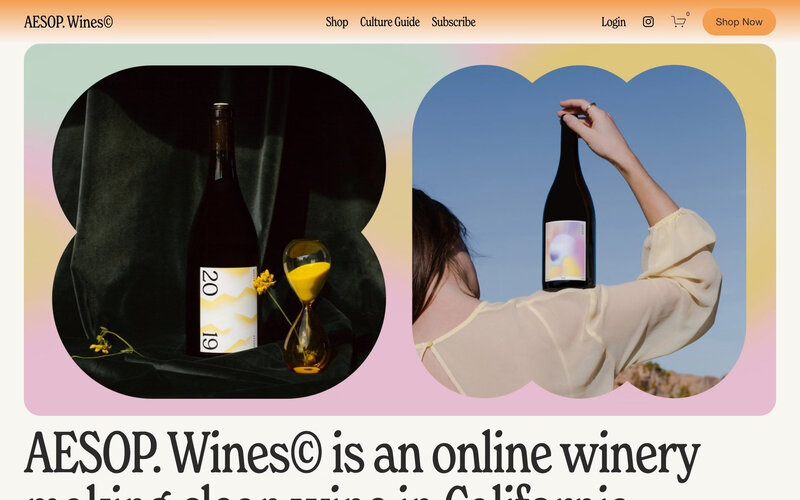Click the yellow flower sprig on velvet

coord(108,344)
